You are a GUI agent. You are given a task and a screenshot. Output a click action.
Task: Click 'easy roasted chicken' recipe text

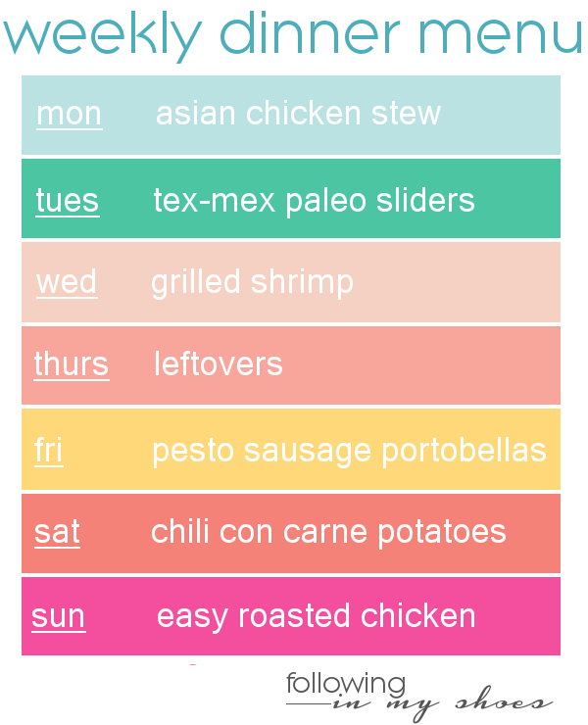tap(316, 617)
